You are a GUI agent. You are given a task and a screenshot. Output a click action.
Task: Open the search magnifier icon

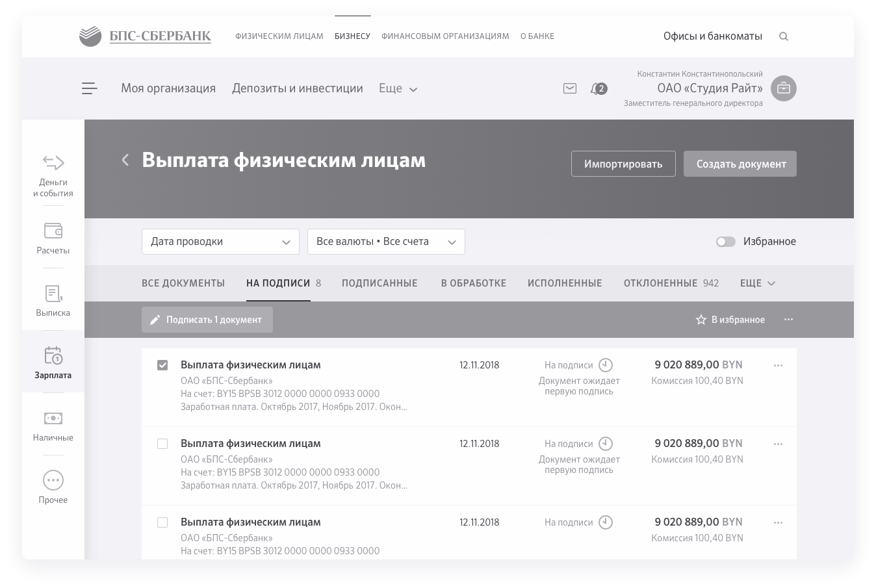(784, 36)
